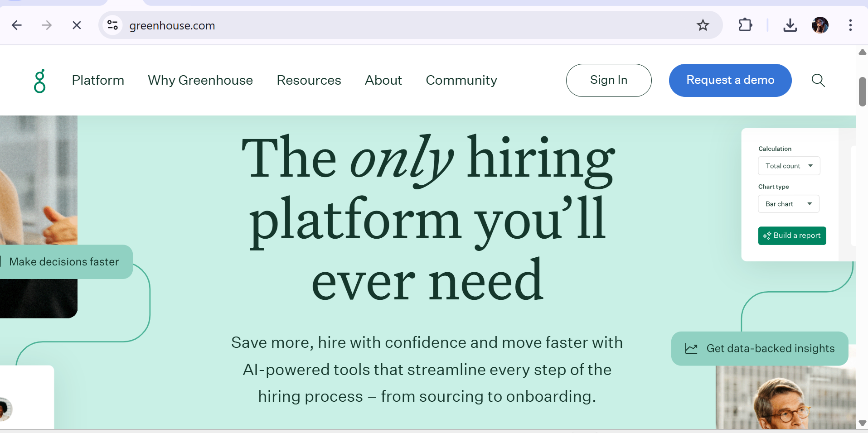Open the Chrome three-dot menu

[x=850, y=25]
